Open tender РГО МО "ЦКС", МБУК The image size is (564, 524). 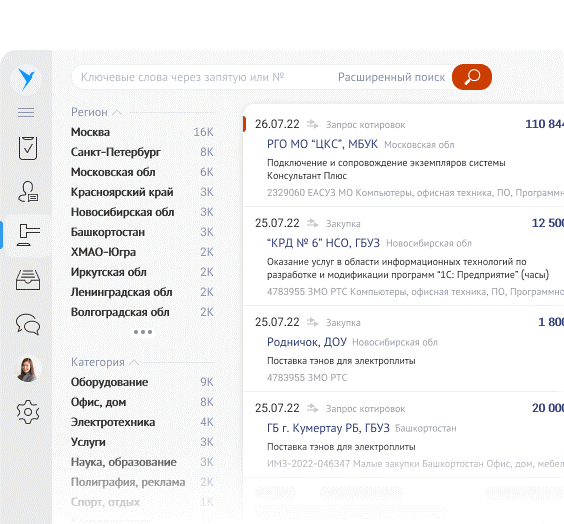click(x=322, y=144)
